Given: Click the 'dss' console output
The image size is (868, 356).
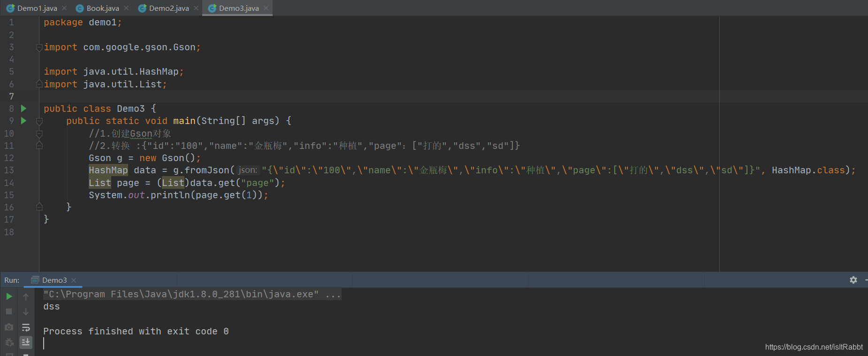Looking at the screenshot, I should [x=52, y=307].
